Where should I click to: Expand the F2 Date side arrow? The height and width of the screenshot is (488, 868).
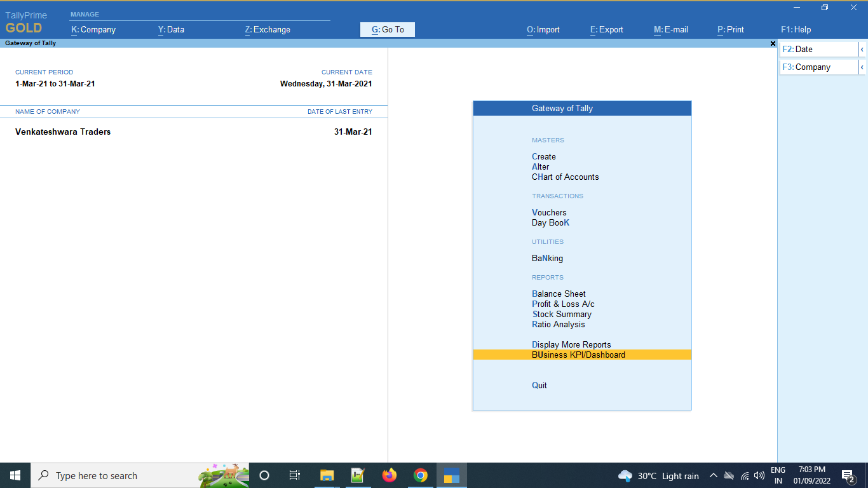(862, 50)
